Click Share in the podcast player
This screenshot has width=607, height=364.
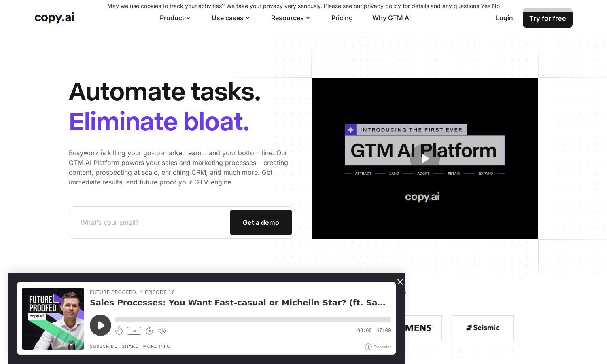coord(130,346)
